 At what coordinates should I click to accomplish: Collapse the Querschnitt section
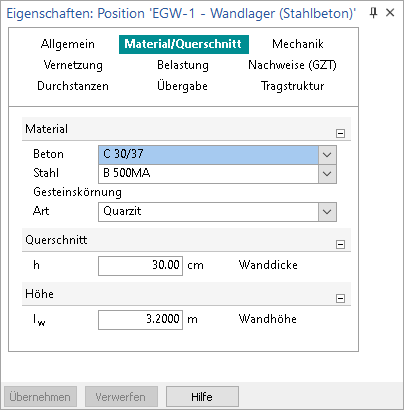coord(340,244)
